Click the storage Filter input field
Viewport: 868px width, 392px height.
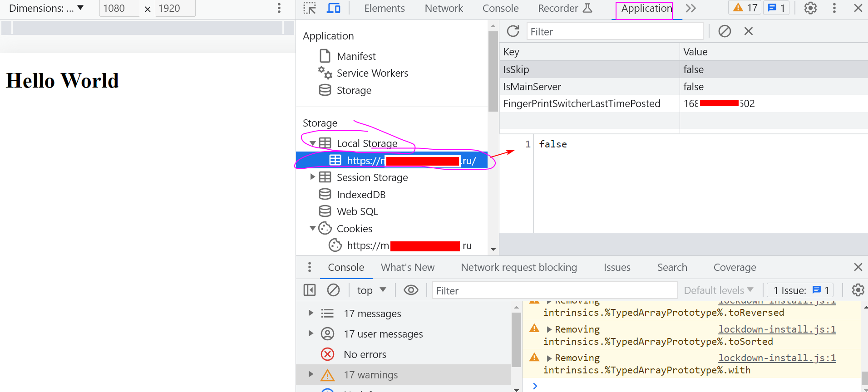point(615,32)
